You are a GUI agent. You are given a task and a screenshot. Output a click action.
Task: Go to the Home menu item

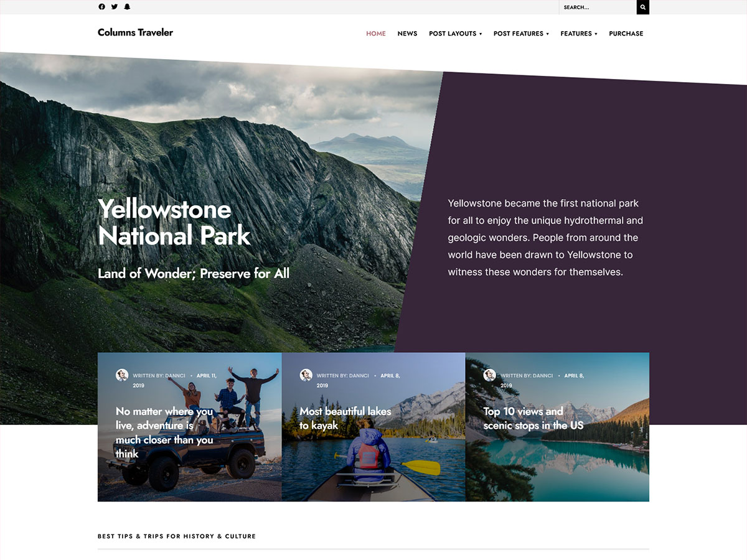pos(376,34)
